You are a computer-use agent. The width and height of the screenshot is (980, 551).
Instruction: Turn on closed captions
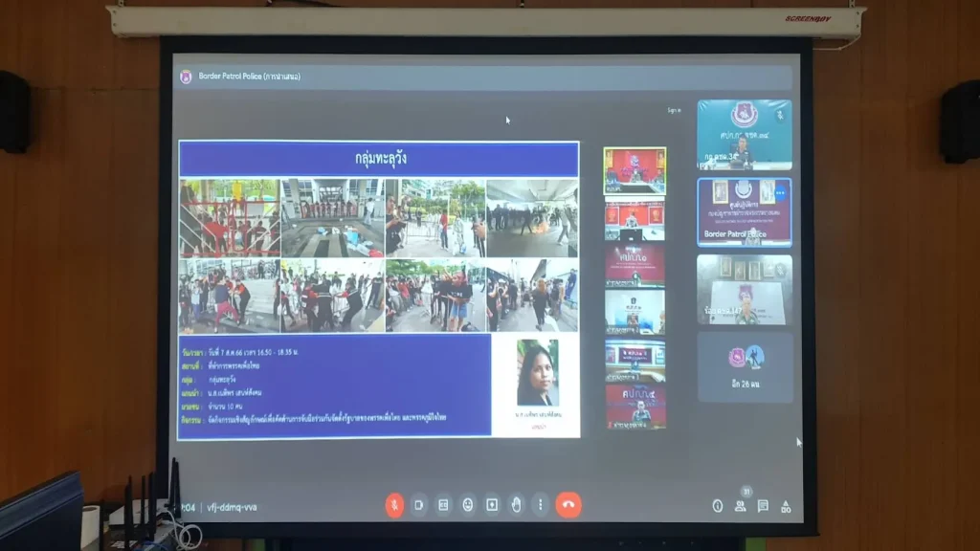coord(443,505)
